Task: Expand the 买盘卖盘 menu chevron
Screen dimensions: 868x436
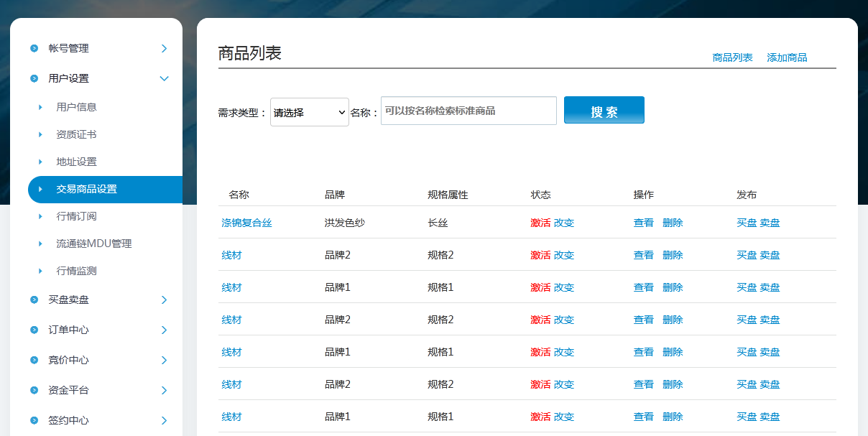Action: [x=164, y=300]
